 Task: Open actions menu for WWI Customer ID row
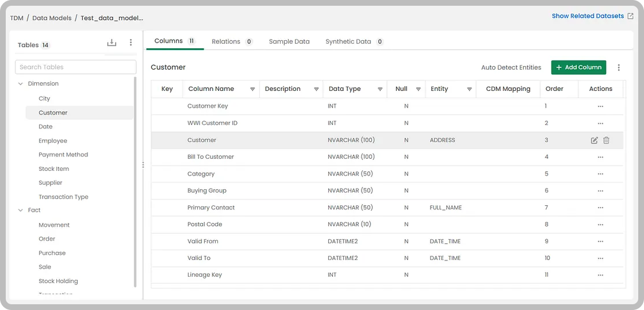click(x=600, y=124)
